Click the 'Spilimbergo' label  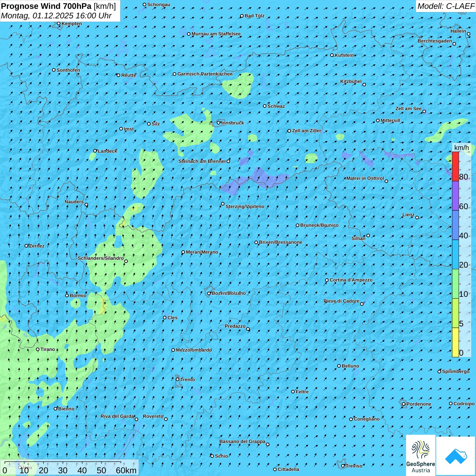point(456,372)
